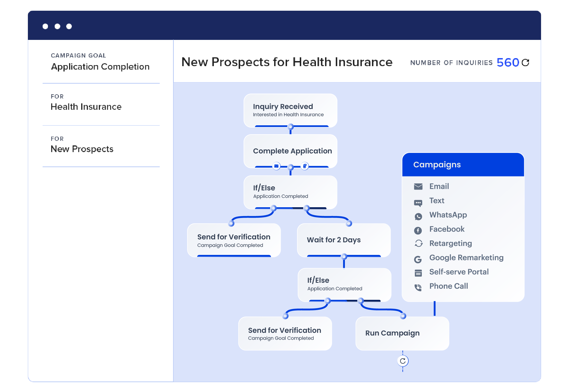Choose Google Remarketing campaign option
The width and height of the screenshot is (570, 392).
point(466,258)
